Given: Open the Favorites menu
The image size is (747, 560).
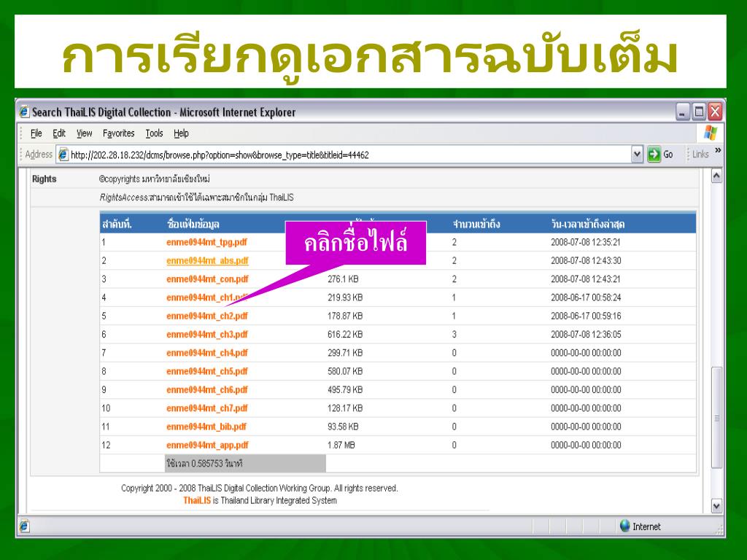Looking at the screenshot, I should pyautogui.click(x=119, y=133).
